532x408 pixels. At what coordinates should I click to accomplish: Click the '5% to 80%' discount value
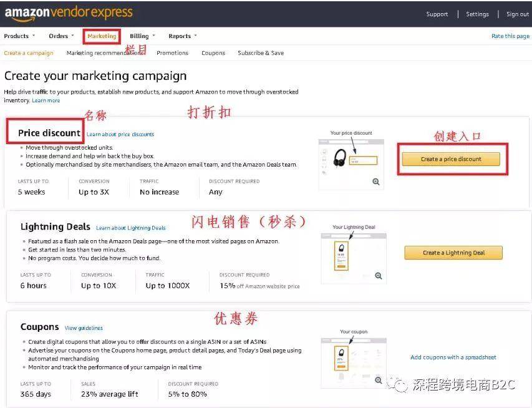click(x=187, y=394)
